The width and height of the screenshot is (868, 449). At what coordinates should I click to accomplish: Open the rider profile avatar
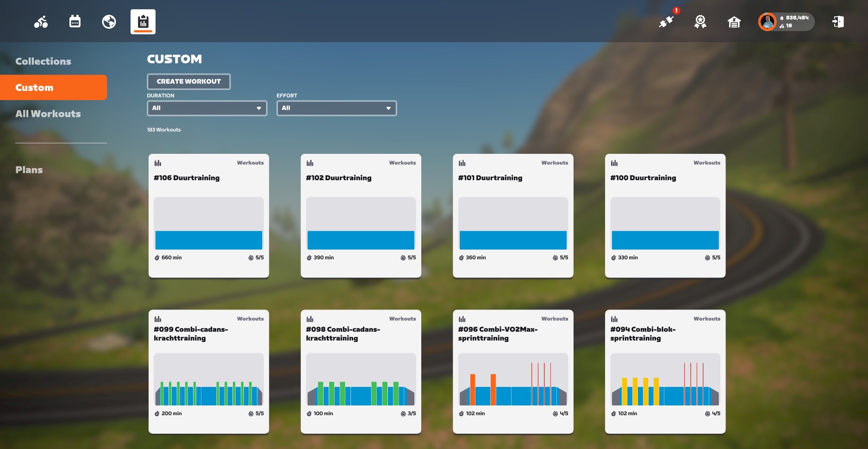[x=767, y=22]
